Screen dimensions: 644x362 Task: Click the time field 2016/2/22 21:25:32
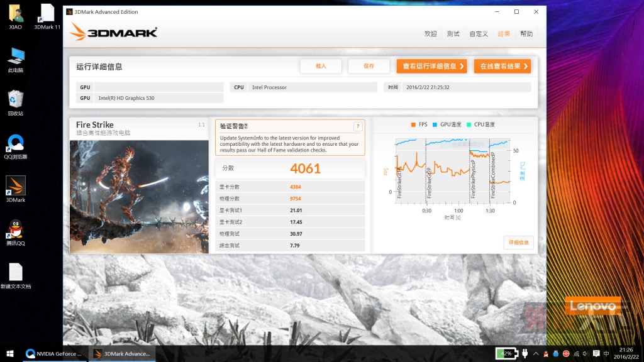click(x=467, y=87)
